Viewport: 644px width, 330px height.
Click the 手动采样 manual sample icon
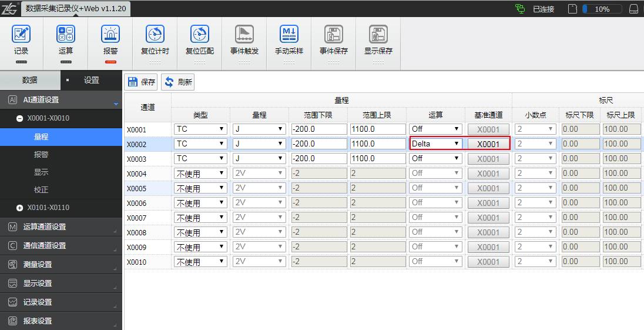[289, 35]
